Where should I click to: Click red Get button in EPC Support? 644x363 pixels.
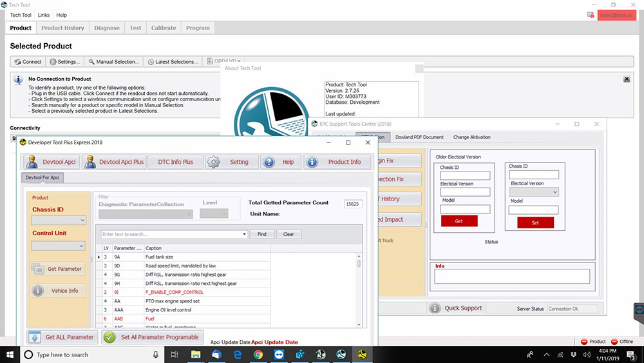coord(459,221)
